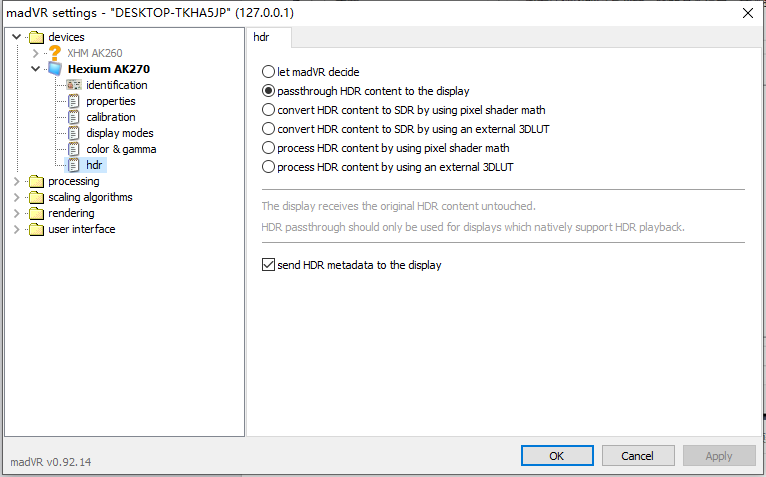Image resolution: width=766 pixels, height=477 pixels.
Task: Expand the scaling algorithms tree node
Action: (16, 197)
